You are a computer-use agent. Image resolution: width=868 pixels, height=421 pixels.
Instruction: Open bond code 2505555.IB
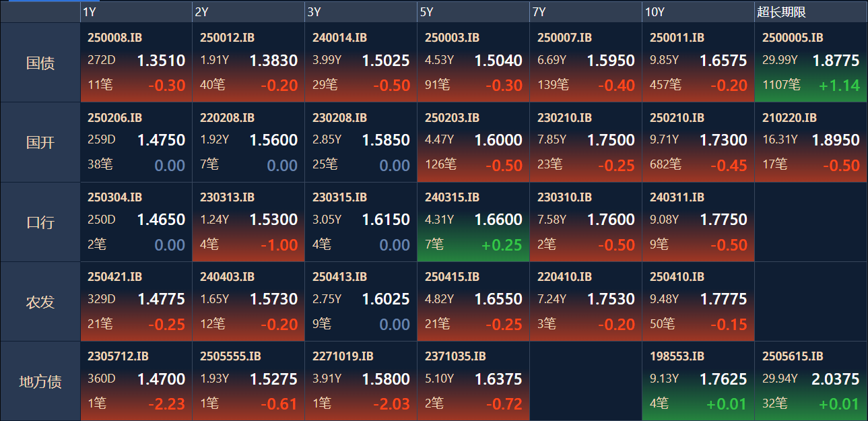point(230,356)
